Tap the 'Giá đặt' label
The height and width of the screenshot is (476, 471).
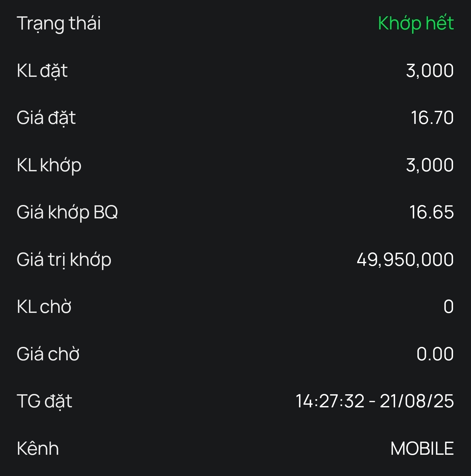click(x=46, y=118)
